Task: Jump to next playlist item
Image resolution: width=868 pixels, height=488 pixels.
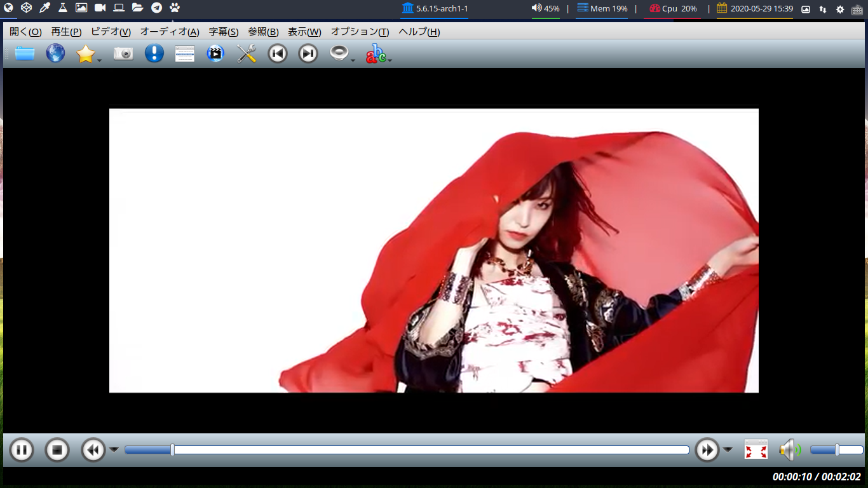Action: coord(308,54)
